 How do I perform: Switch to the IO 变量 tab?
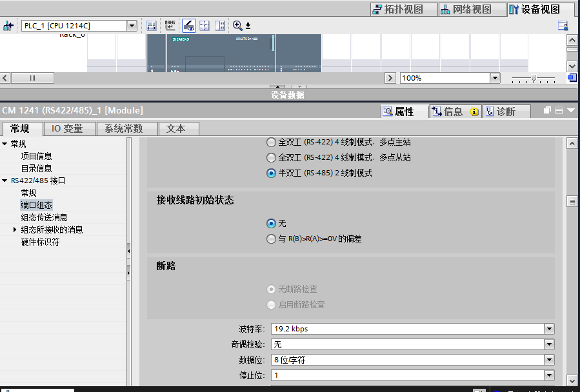pos(67,128)
